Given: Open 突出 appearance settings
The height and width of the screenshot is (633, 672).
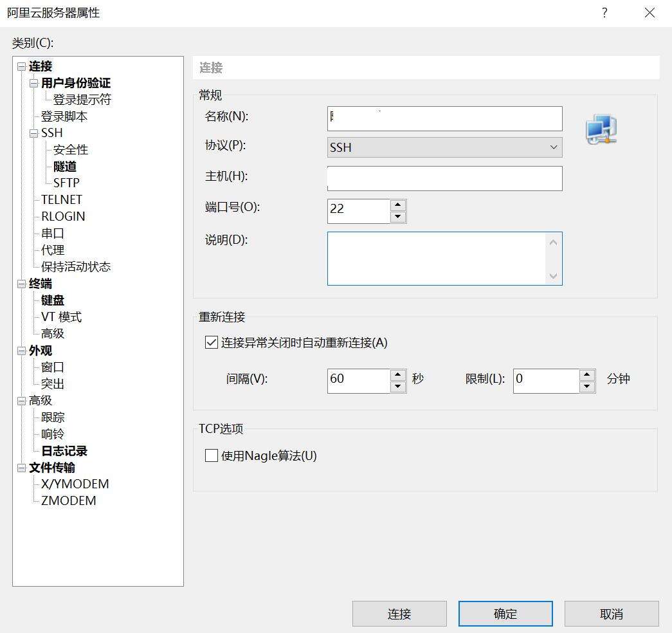Looking at the screenshot, I should click(53, 384).
